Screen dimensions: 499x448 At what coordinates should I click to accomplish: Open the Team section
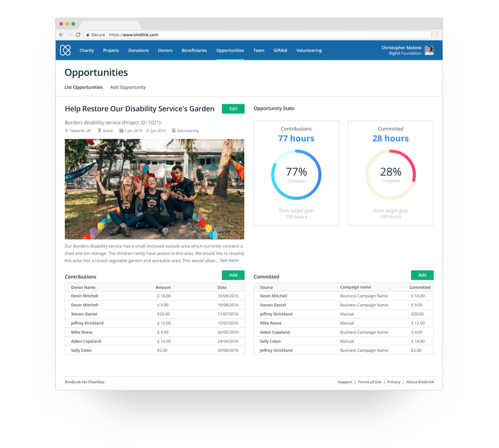259,50
